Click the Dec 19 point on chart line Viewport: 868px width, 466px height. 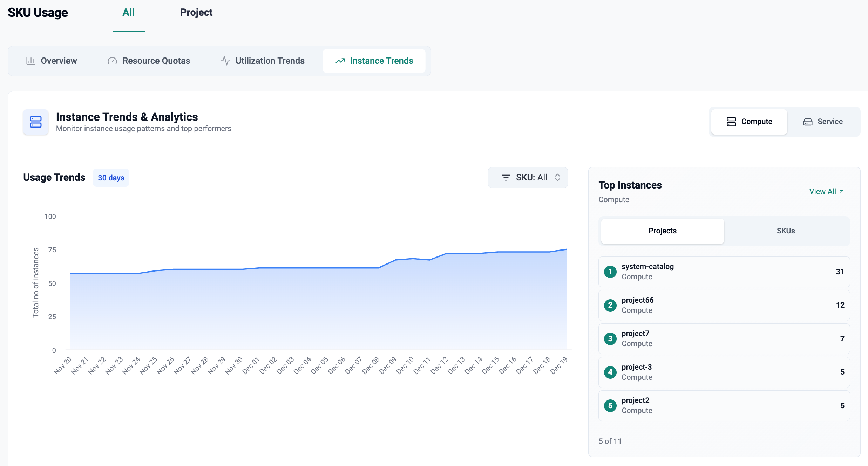coord(566,249)
